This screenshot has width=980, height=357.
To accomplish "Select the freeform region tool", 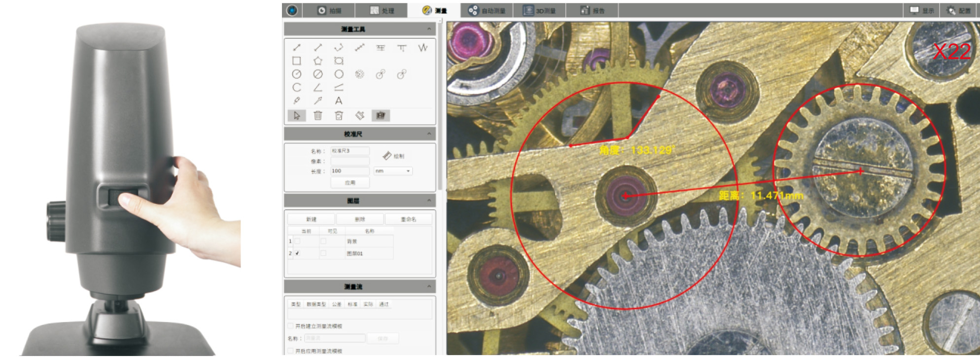I will coord(339,61).
